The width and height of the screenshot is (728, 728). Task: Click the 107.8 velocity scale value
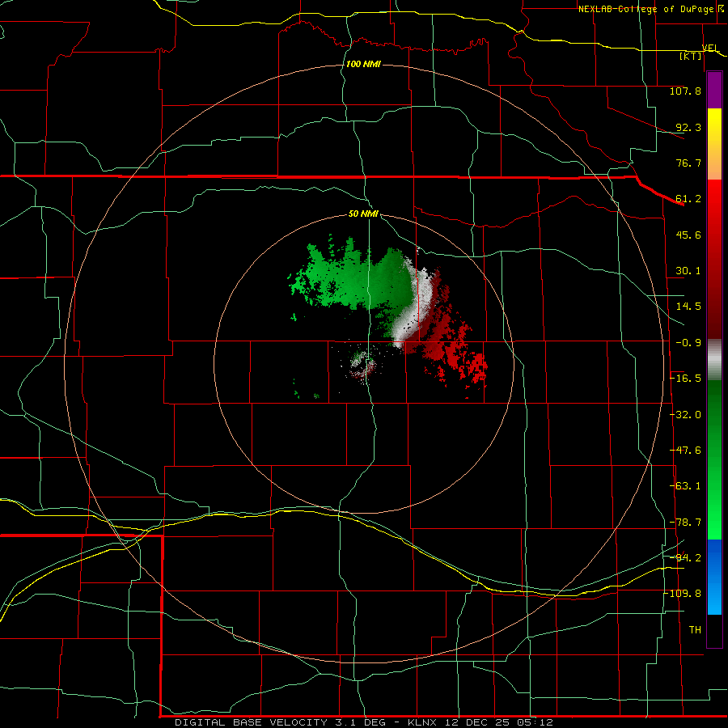pyautogui.click(x=685, y=91)
